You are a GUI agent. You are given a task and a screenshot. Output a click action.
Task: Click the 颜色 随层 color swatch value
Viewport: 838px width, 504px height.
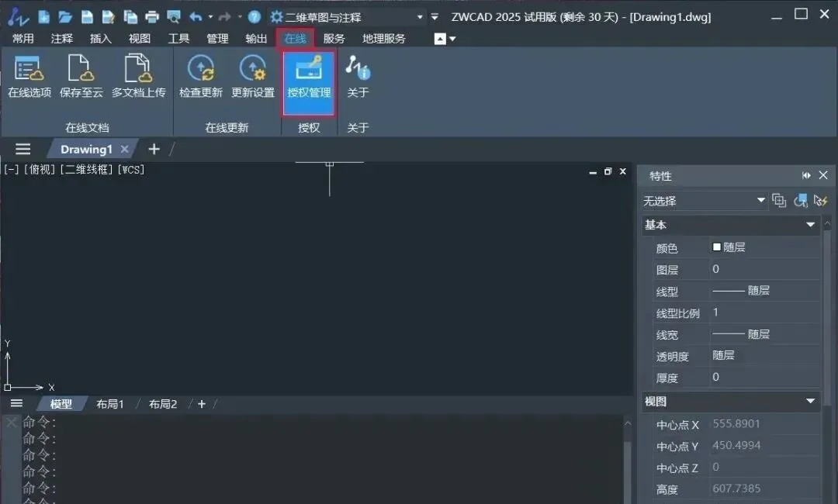[x=765, y=247]
